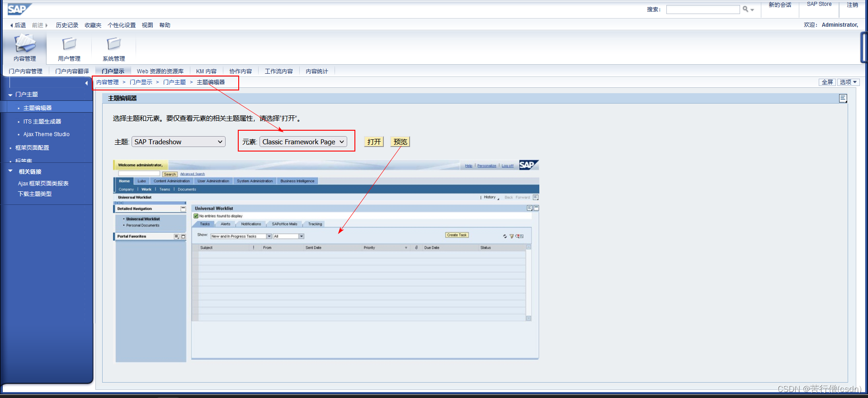
Task: Collapse the left navigation panel arrow
Action: 86,83
